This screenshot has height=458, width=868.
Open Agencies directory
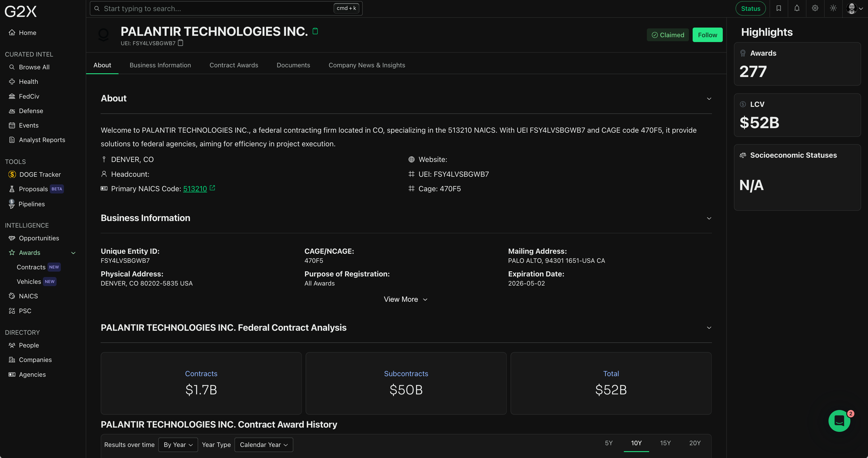point(32,374)
